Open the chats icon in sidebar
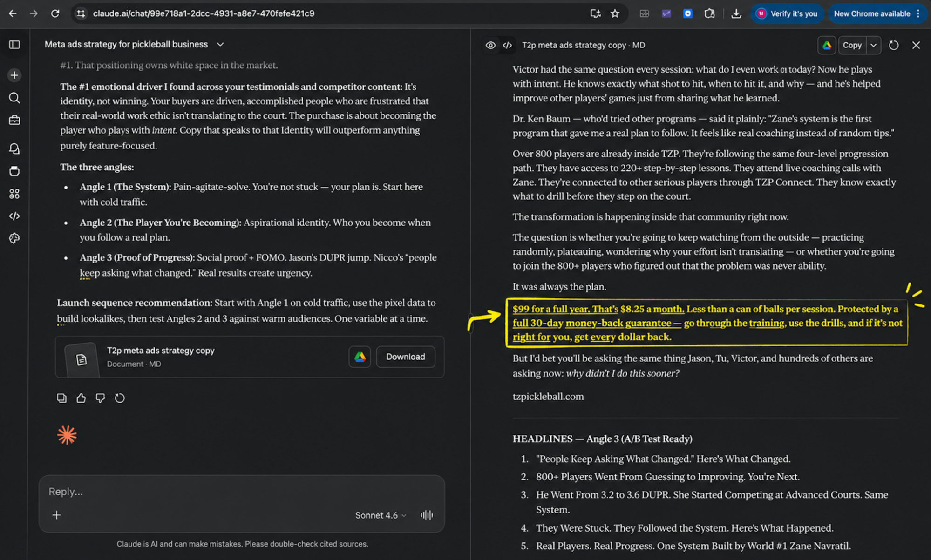 14,148
